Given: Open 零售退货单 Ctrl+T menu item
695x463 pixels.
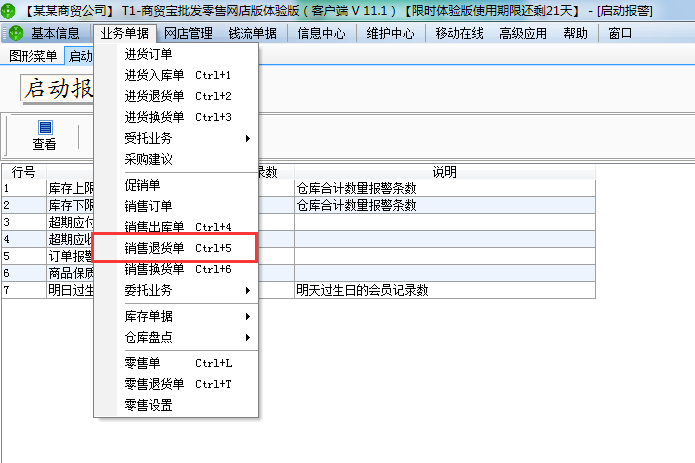Looking at the screenshot, I should [x=176, y=384].
